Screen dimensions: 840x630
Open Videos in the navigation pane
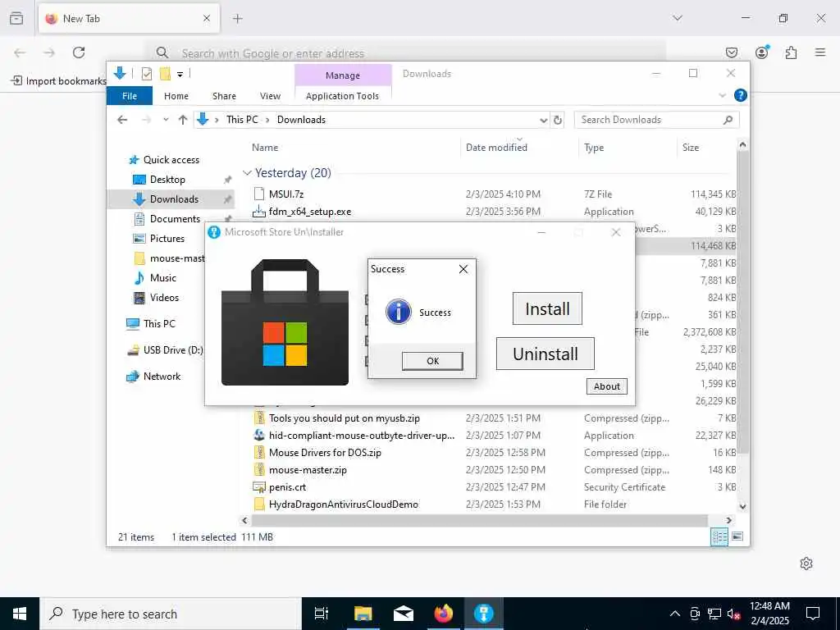click(164, 298)
